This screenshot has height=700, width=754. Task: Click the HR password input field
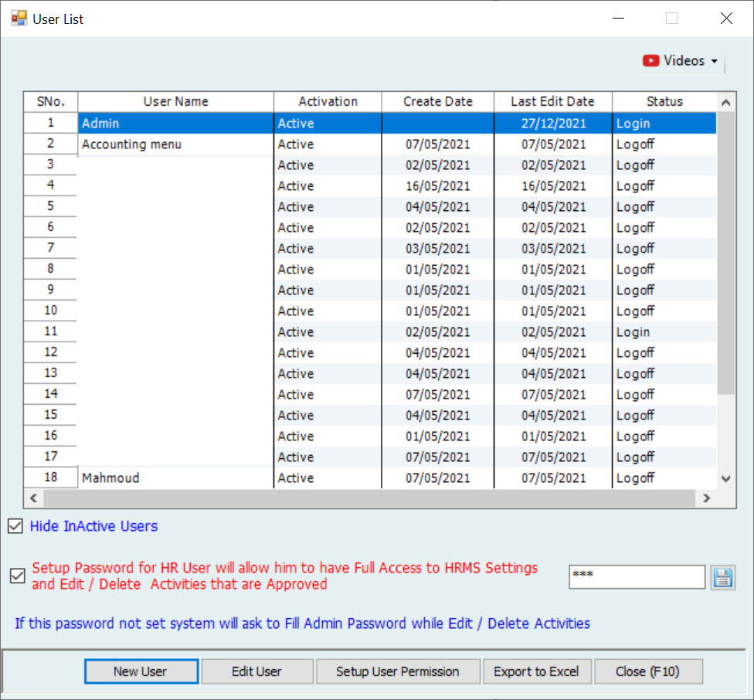click(637, 577)
